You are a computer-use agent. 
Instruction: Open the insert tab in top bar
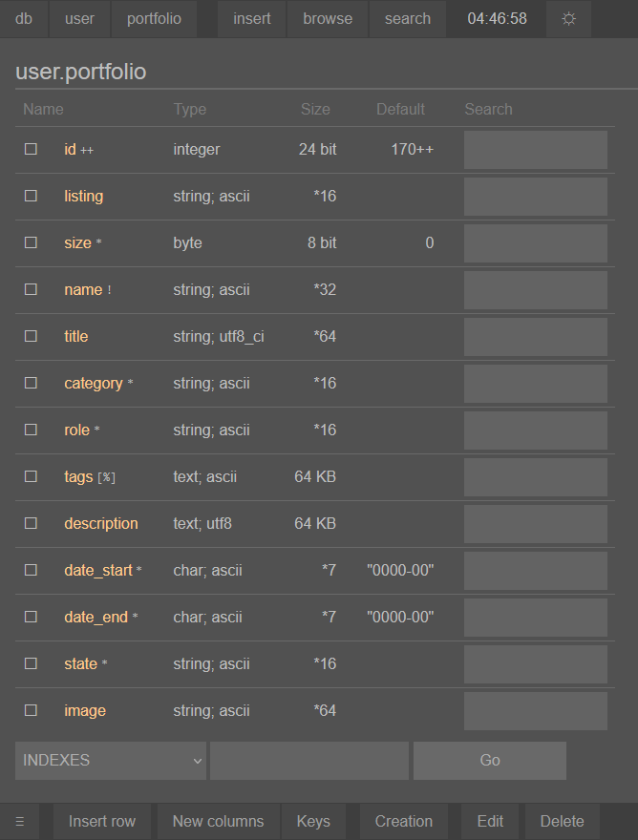pyautogui.click(x=252, y=19)
